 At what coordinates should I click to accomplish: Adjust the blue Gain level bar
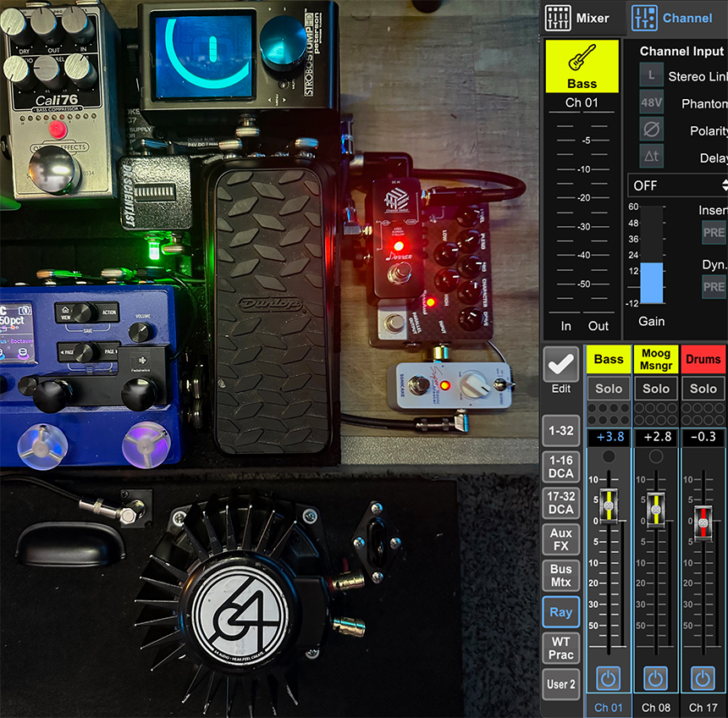pos(652,283)
